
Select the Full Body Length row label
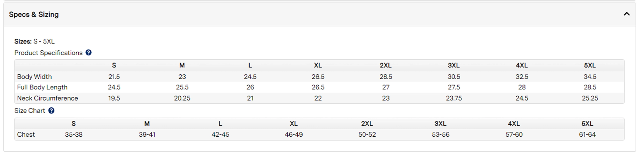(x=42, y=87)
